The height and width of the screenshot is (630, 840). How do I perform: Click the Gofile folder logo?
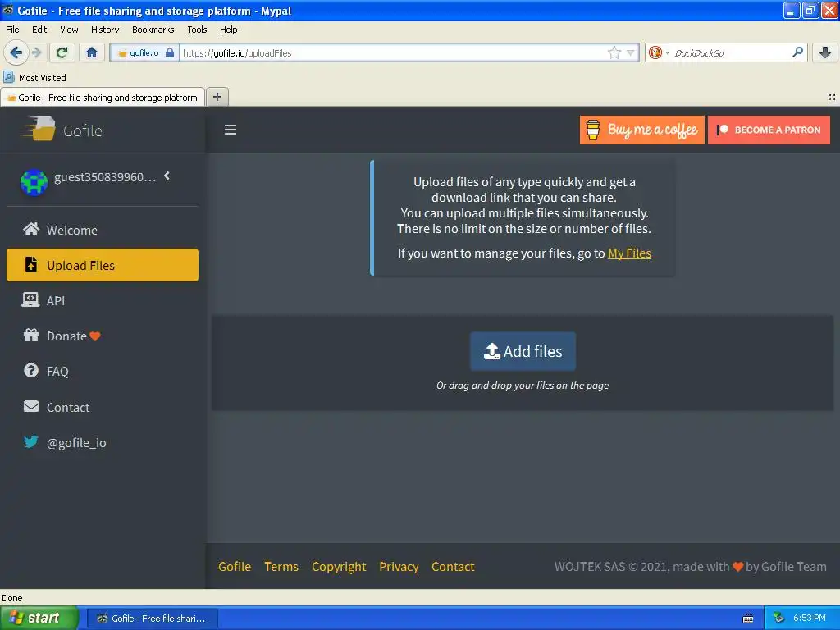coord(39,129)
